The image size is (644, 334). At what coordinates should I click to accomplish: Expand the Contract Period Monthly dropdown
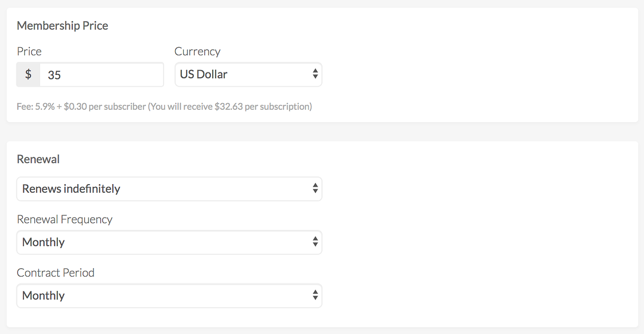click(169, 296)
